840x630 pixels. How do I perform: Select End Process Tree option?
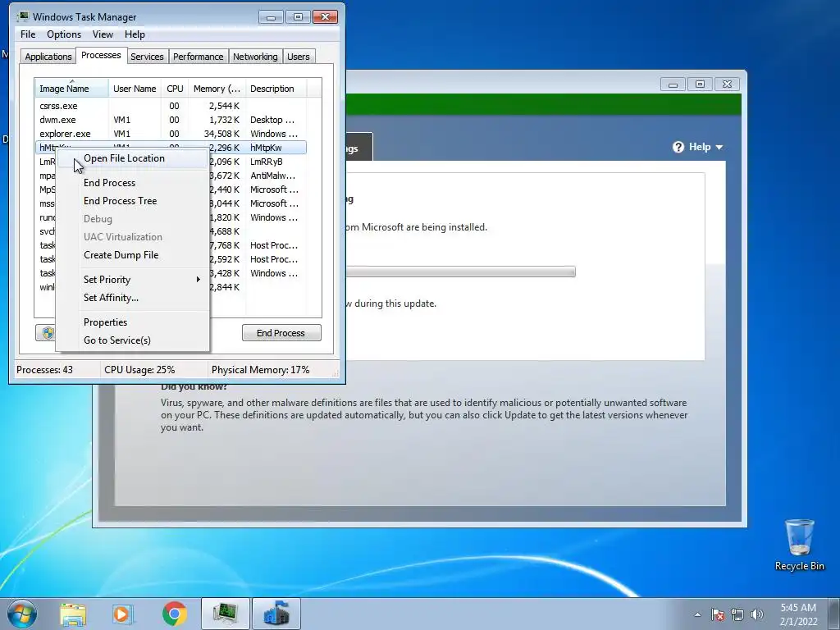132,201
